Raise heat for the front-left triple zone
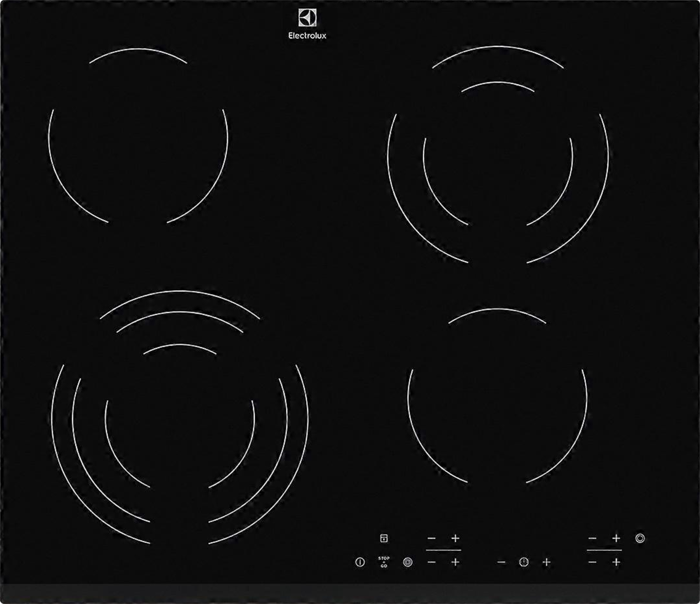This screenshot has height=604, width=700. click(455, 562)
